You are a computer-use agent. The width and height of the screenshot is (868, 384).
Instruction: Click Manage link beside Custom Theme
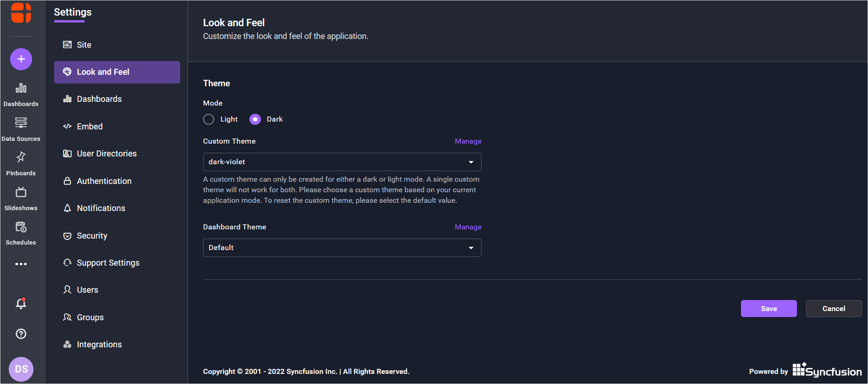pos(468,141)
